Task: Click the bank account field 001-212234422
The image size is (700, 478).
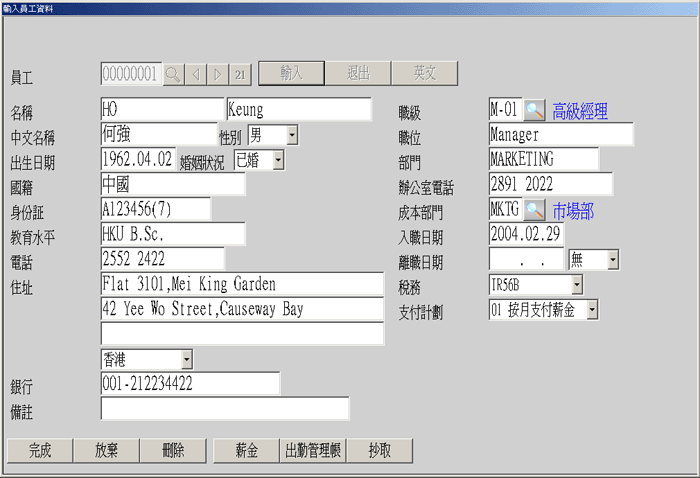Action: 191,384
